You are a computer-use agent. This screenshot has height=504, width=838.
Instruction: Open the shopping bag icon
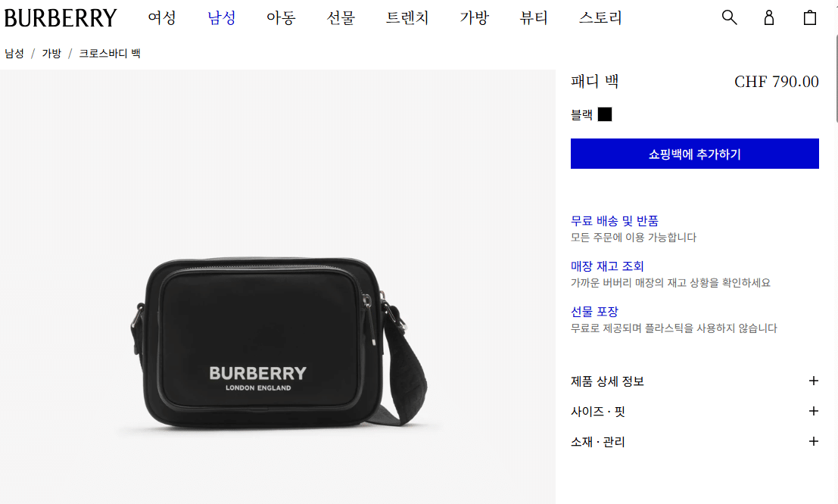coord(810,17)
